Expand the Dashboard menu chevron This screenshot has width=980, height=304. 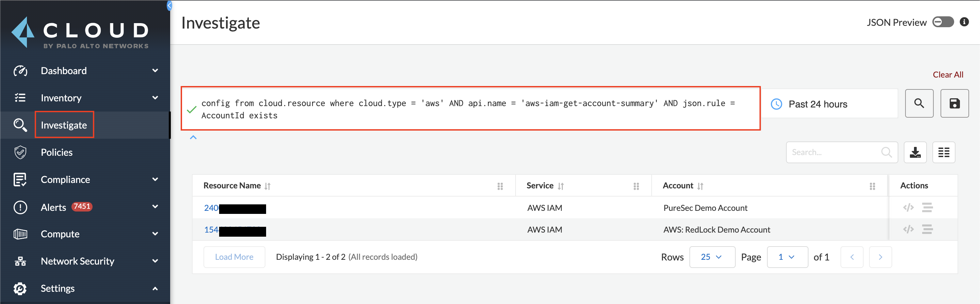coord(155,71)
